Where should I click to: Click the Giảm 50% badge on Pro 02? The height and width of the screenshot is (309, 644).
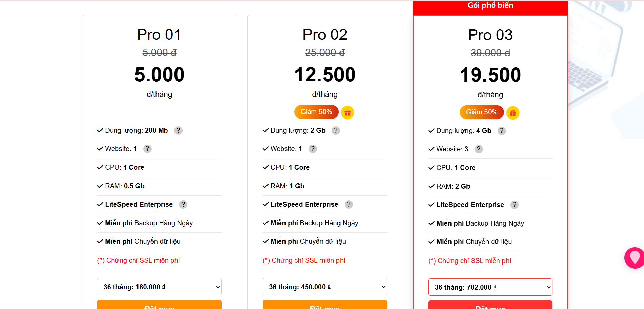coord(316,112)
